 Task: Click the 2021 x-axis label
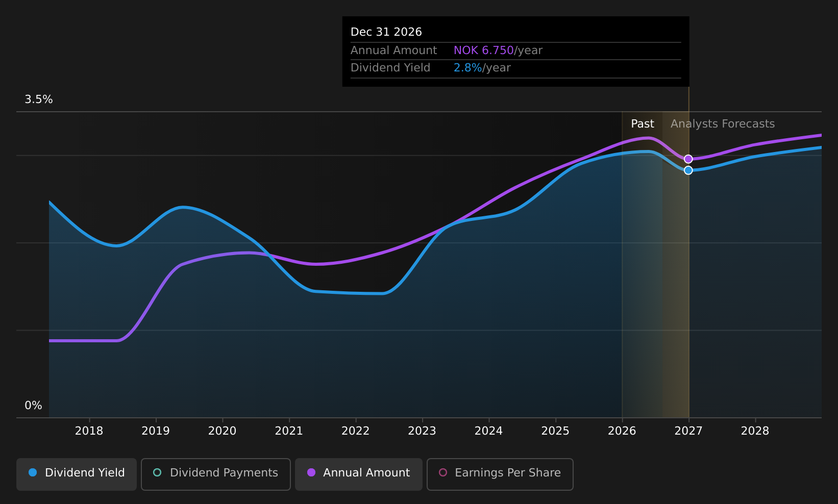click(289, 431)
